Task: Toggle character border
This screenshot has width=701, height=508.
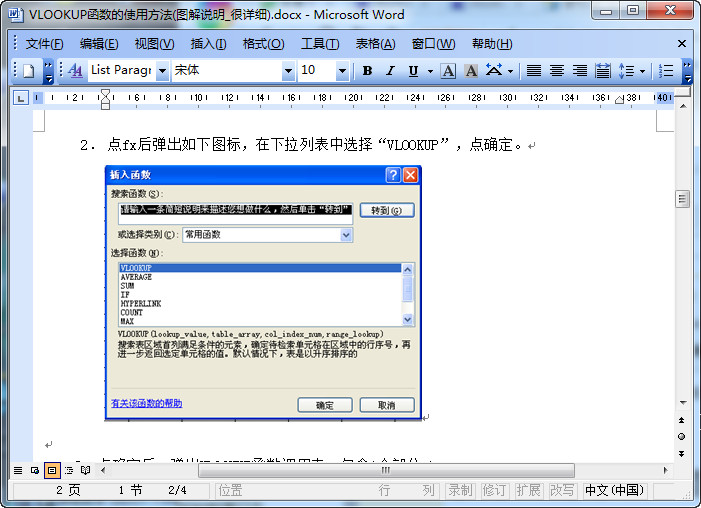Action: (x=448, y=71)
